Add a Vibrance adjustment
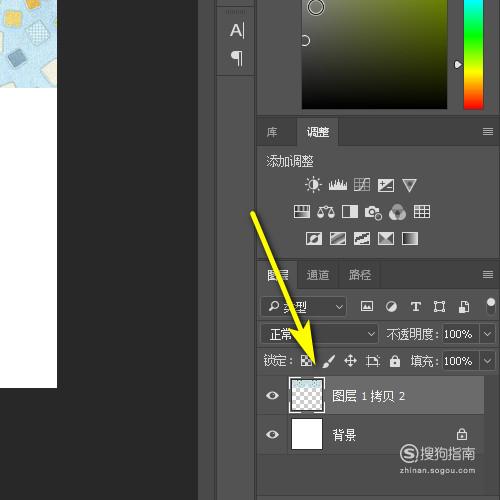Screen dimensions: 500x500 coord(409,185)
